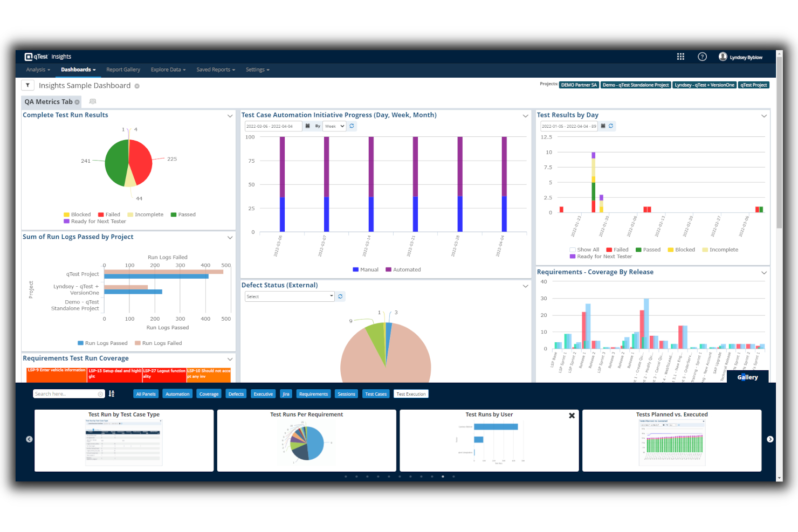798x532 pixels.
Task: Collapse the Complete Test Run Results panel
Action: point(230,116)
